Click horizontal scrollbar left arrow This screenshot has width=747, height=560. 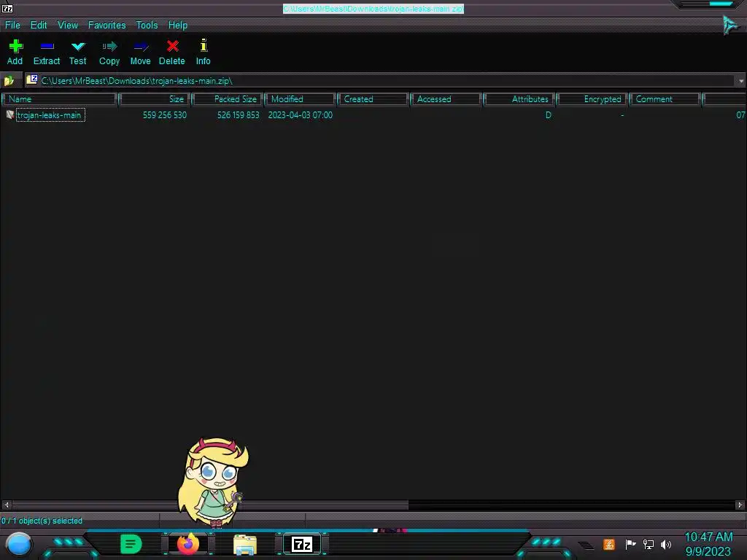coord(6,505)
